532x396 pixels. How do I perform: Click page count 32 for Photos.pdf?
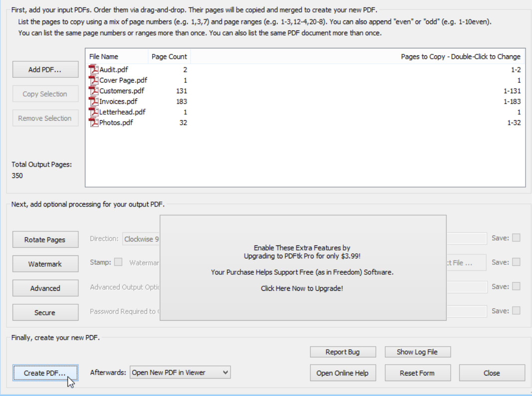tap(183, 123)
